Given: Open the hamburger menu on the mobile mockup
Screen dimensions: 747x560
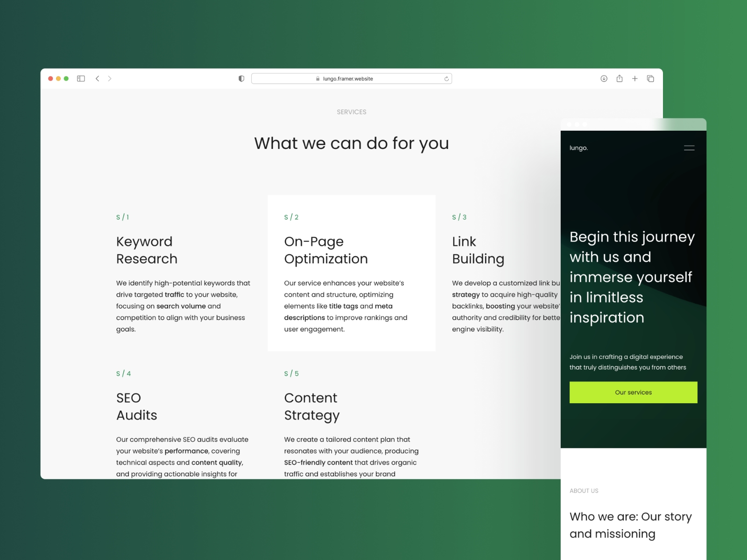Looking at the screenshot, I should coord(689,147).
